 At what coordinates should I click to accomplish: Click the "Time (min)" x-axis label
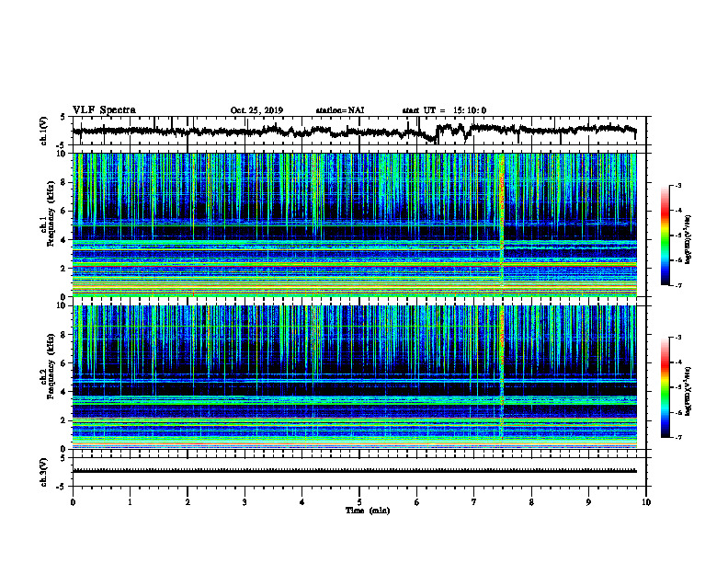(x=368, y=511)
